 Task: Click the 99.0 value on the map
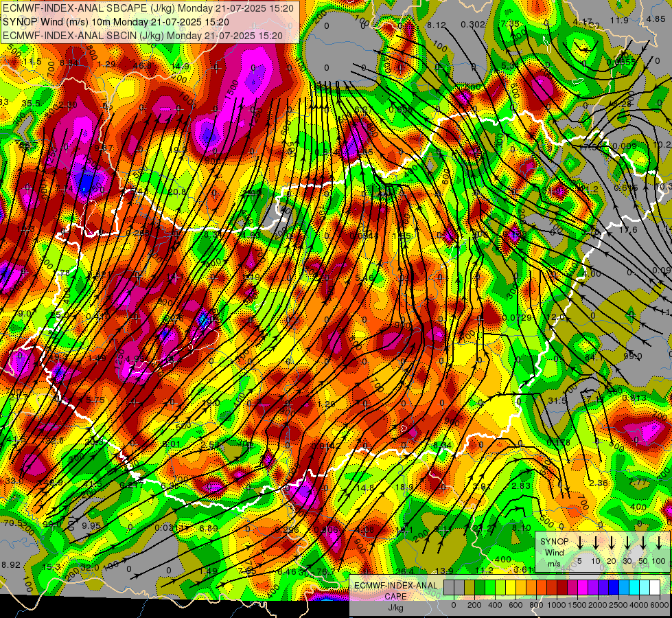coord(633,356)
